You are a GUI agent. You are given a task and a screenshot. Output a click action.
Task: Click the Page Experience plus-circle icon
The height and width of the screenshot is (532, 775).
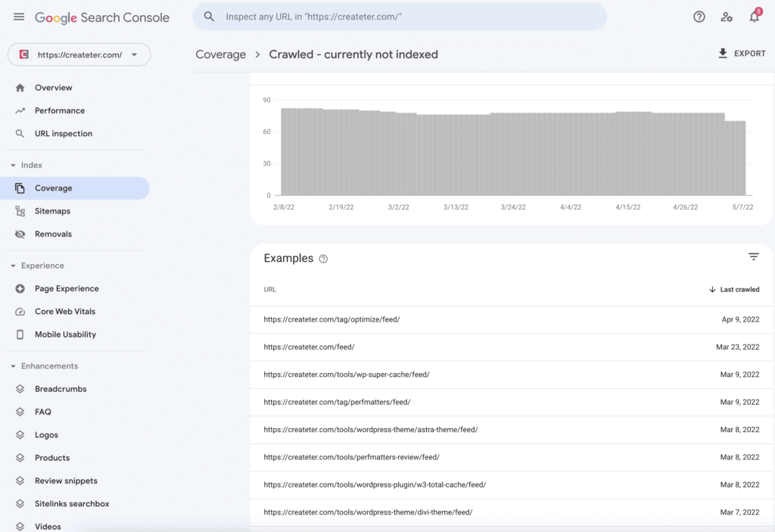point(20,289)
